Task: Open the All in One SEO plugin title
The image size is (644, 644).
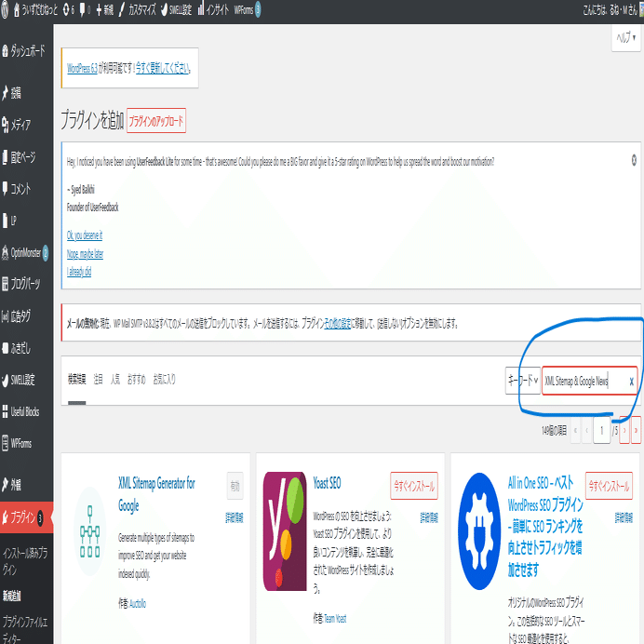Action: pos(545,526)
